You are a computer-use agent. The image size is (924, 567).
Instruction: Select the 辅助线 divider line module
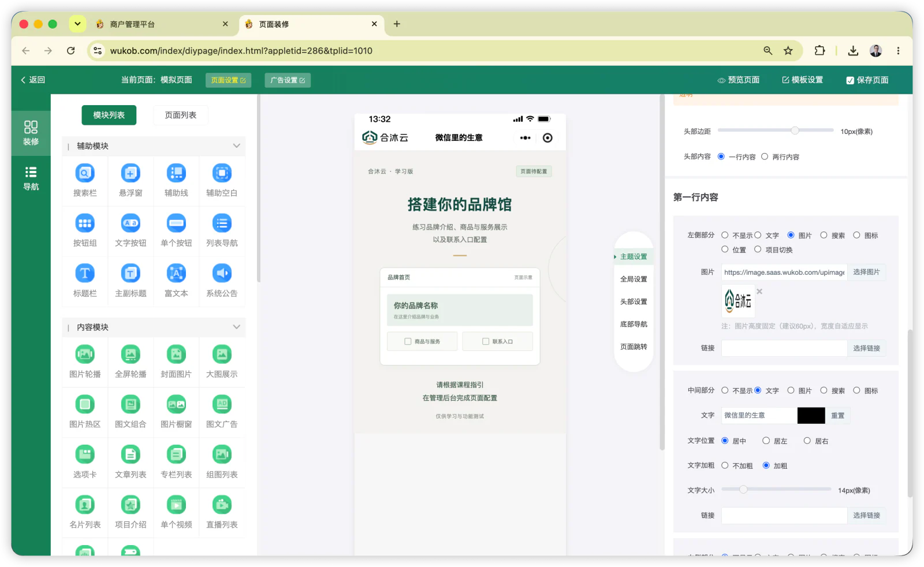pyautogui.click(x=176, y=181)
